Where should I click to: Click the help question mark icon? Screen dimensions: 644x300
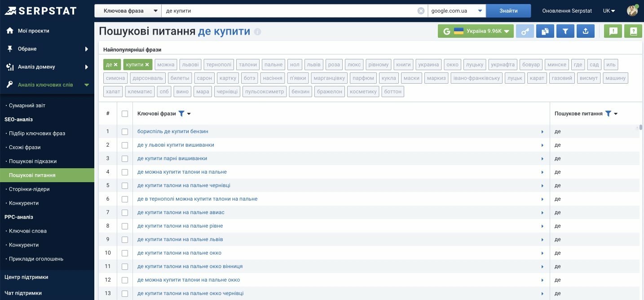tap(633, 31)
